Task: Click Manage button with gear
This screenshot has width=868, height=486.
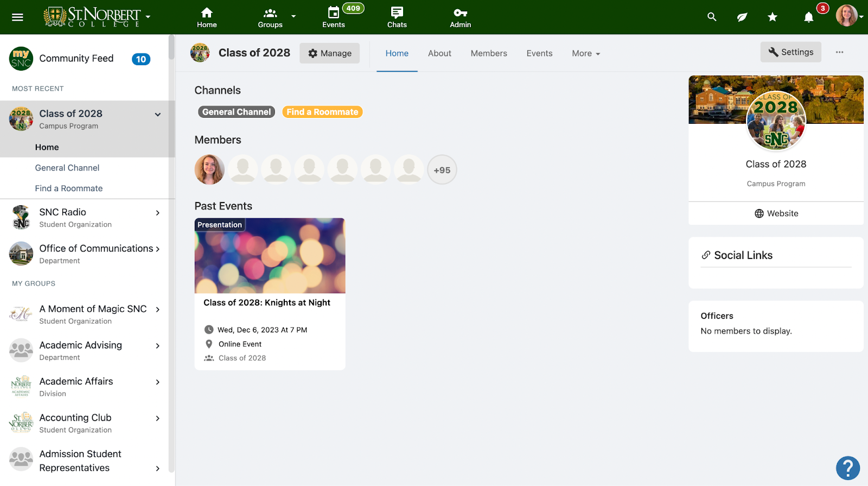Action: 329,53
